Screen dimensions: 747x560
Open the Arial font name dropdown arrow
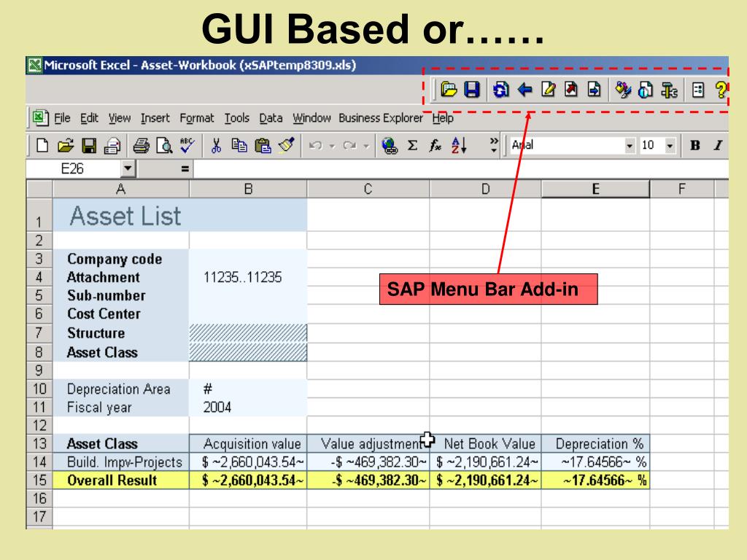tap(630, 146)
